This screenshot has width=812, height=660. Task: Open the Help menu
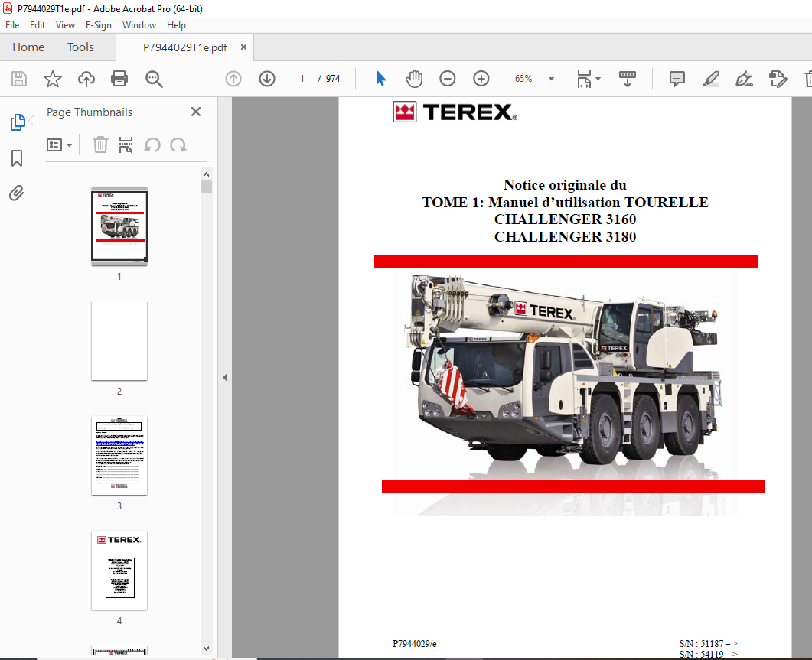[176, 24]
